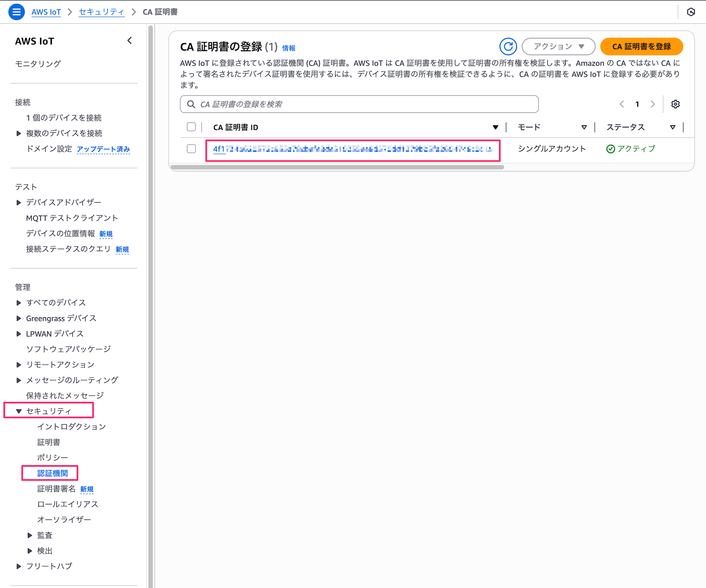Select 認証機関 in sidebar
This screenshot has width=706, height=588.
click(x=53, y=473)
